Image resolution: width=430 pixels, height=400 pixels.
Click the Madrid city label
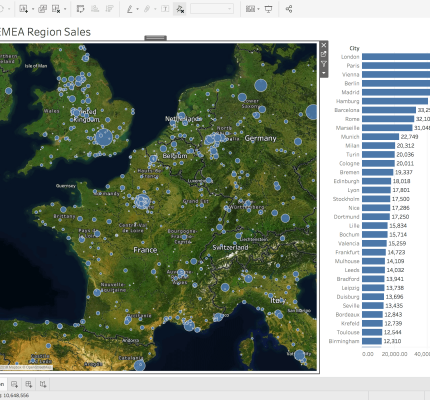click(350, 92)
